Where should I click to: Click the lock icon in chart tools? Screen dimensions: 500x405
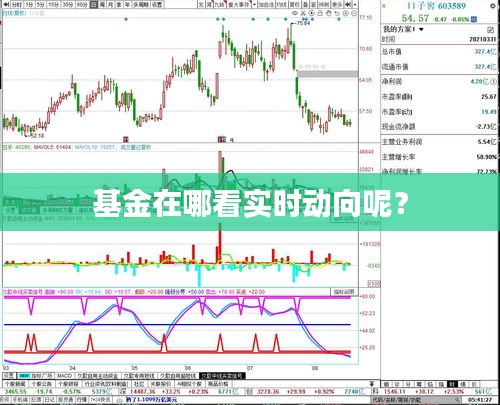coord(320,13)
